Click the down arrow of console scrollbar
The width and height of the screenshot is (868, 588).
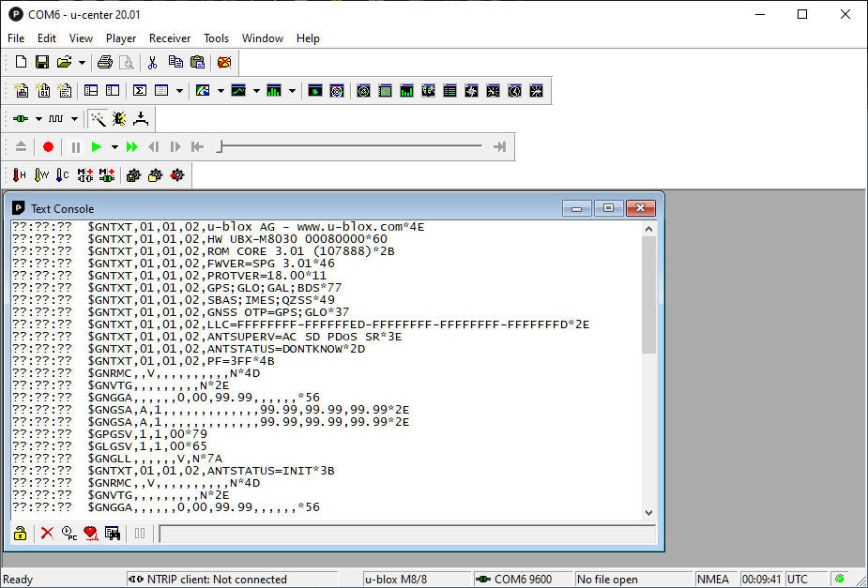[x=648, y=513]
